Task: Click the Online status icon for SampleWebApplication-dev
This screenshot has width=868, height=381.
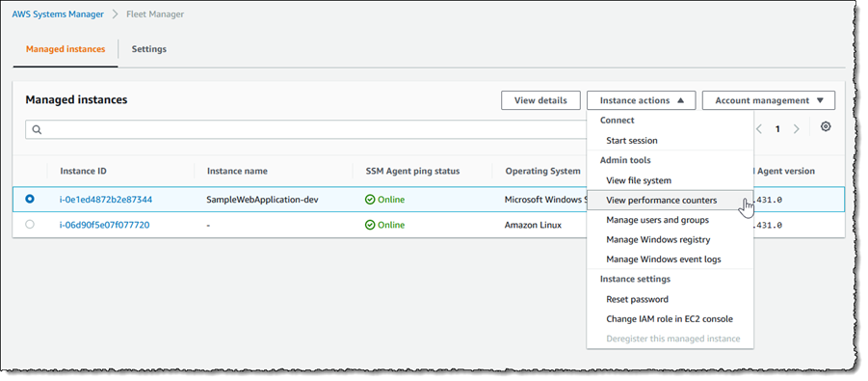Action: point(370,200)
